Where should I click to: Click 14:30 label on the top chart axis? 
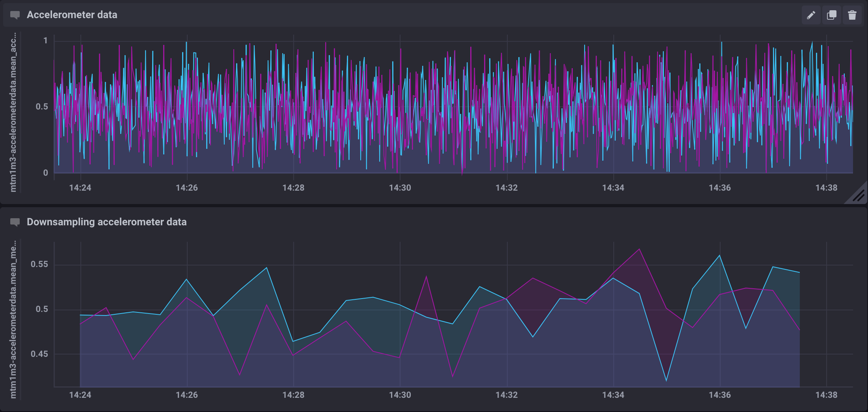pyautogui.click(x=400, y=188)
